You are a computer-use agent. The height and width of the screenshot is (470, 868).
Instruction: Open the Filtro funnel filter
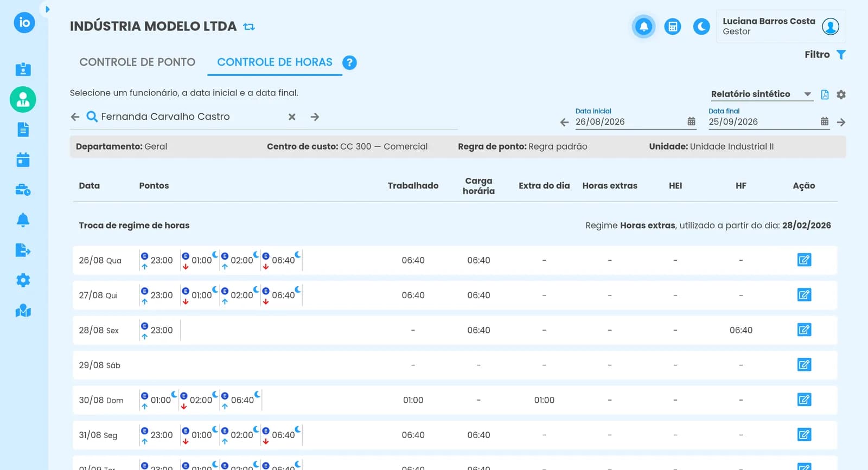tap(841, 55)
